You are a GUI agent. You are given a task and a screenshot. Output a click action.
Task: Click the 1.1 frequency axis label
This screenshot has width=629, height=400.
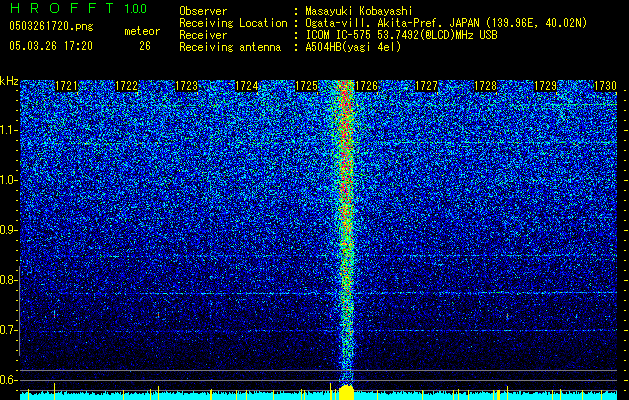click(8, 130)
